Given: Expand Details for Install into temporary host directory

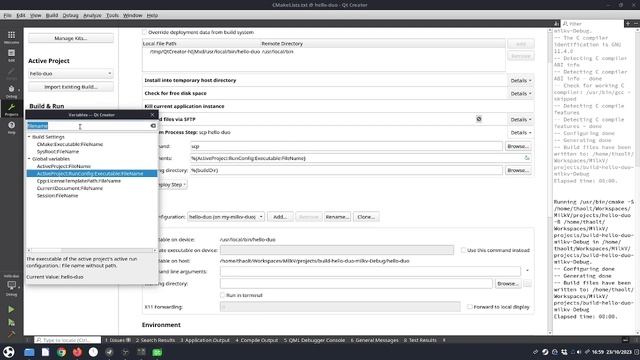Looking at the screenshot, I should [521, 80].
